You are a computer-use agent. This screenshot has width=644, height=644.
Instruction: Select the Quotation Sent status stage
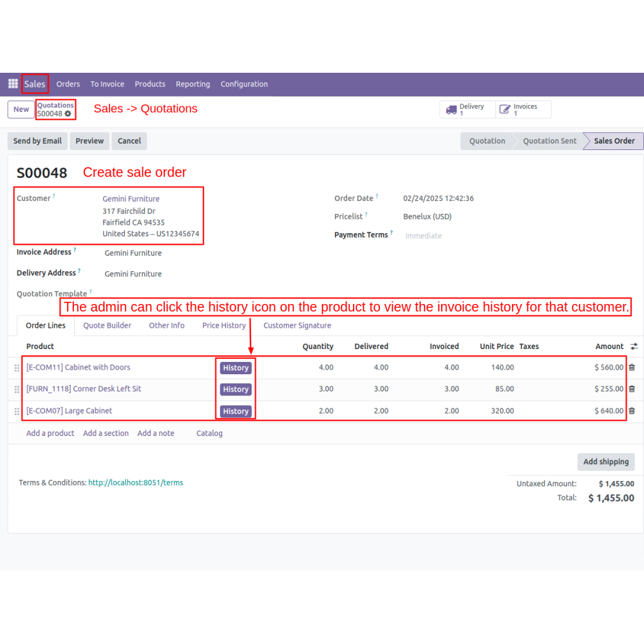[x=549, y=141]
